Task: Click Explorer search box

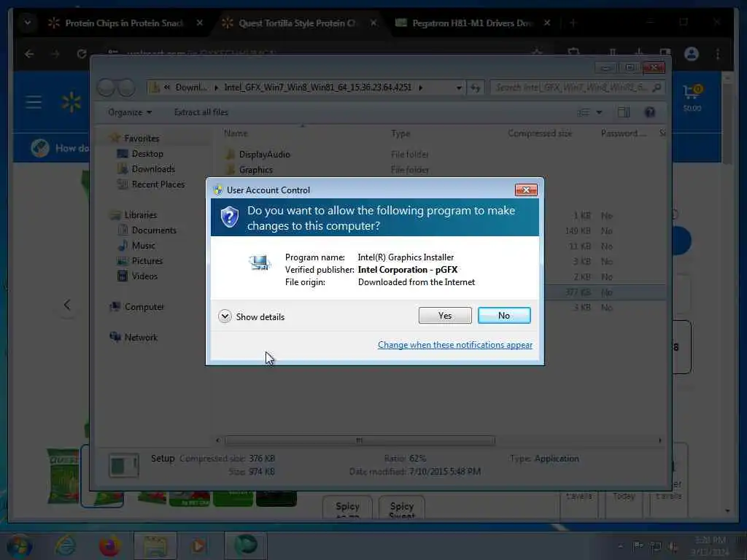Action: point(578,87)
